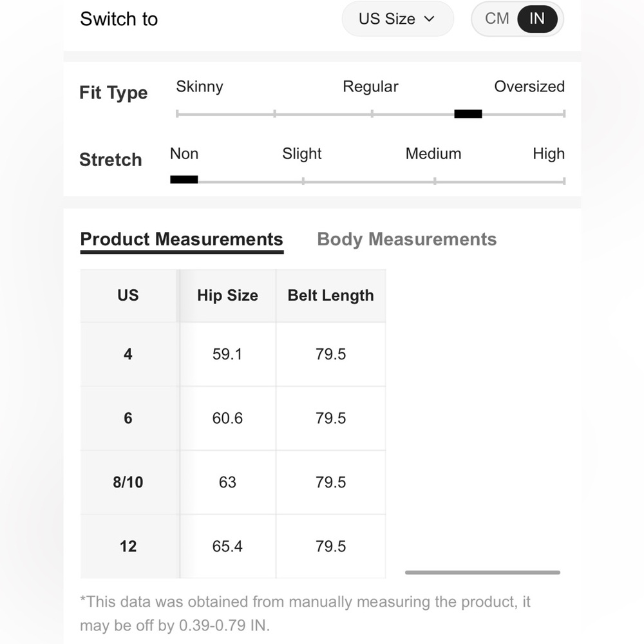This screenshot has height=644, width=644.
Task: Click the Hip Size column header
Action: click(227, 296)
